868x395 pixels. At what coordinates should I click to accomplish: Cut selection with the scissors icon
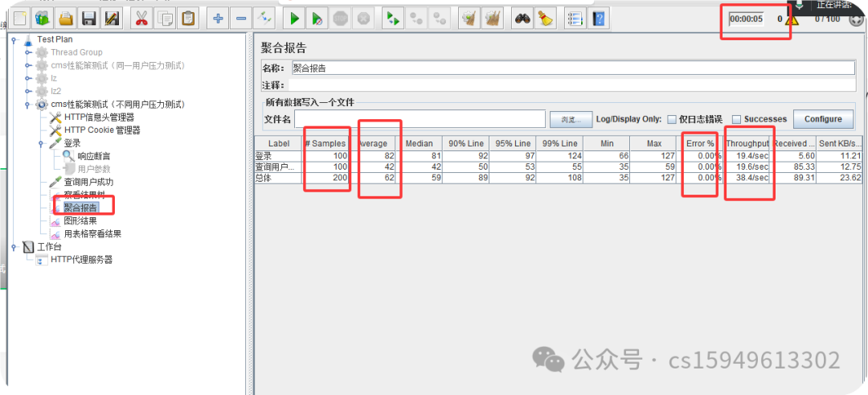141,19
